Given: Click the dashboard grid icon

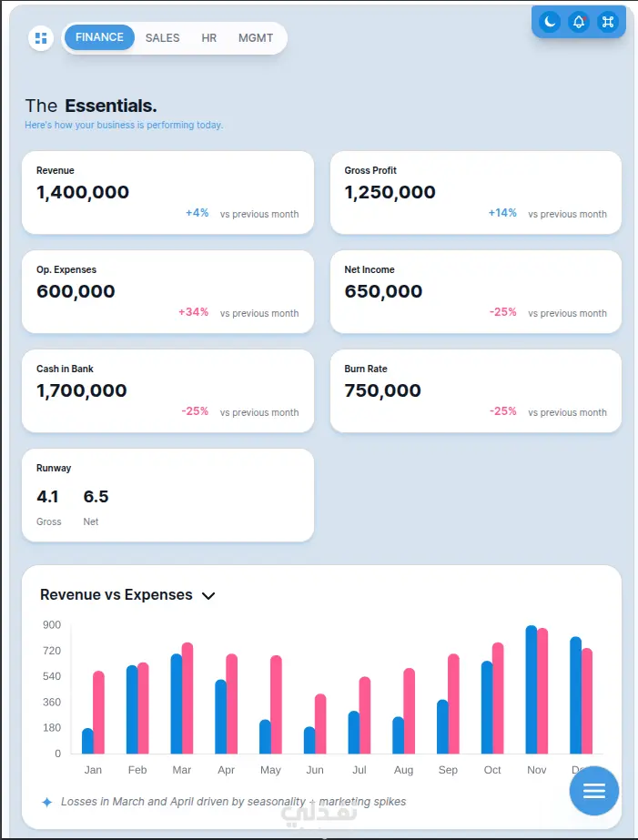Looking at the screenshot, I should (41, 38).
